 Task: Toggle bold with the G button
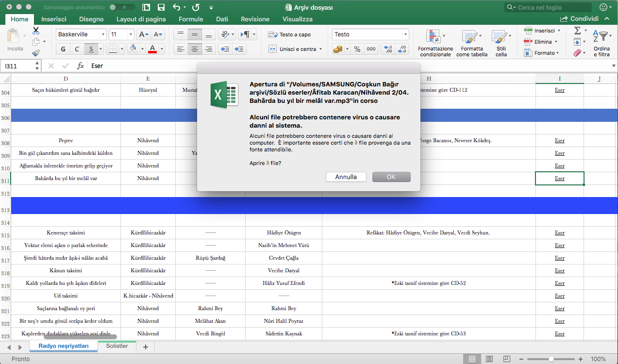pos(63,49)
